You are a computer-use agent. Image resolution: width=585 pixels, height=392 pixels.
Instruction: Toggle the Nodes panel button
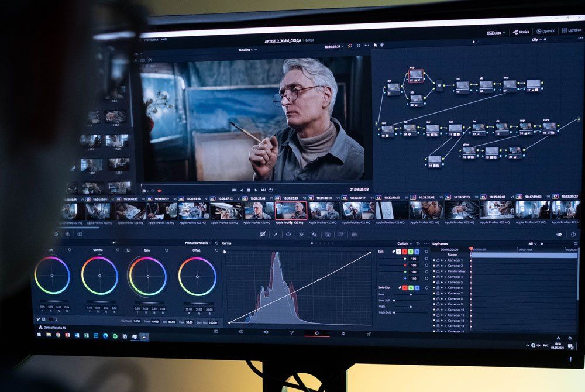point(521,32)
